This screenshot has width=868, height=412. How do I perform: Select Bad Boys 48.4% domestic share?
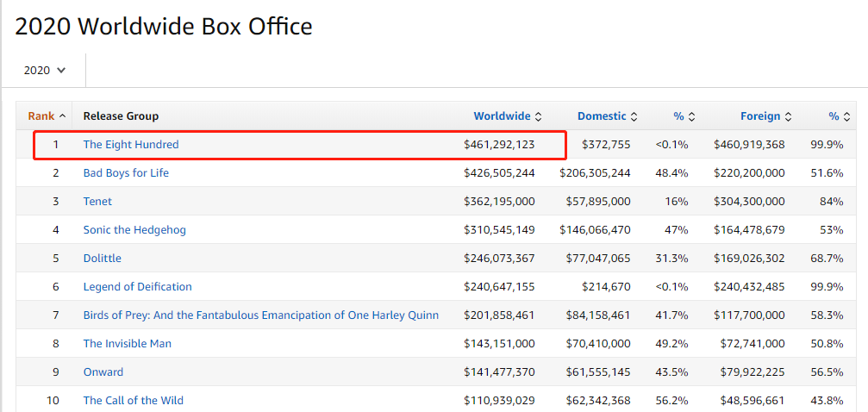click(x=672, y=172)
